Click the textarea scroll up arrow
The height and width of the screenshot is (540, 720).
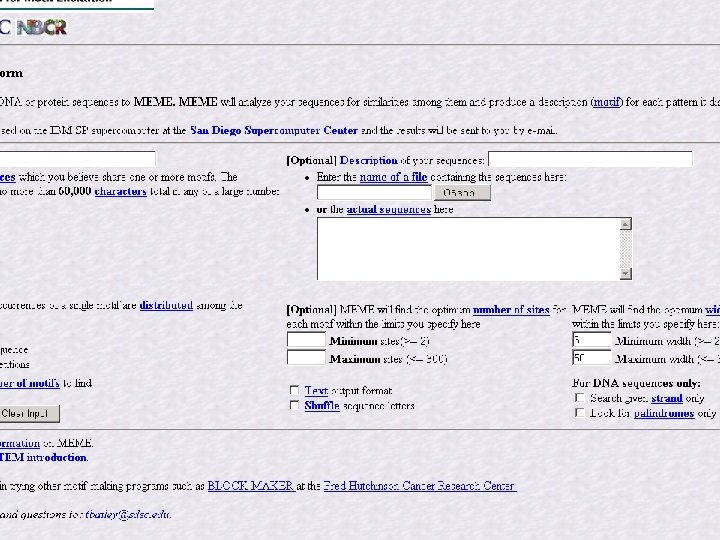[x=625, y=224]
